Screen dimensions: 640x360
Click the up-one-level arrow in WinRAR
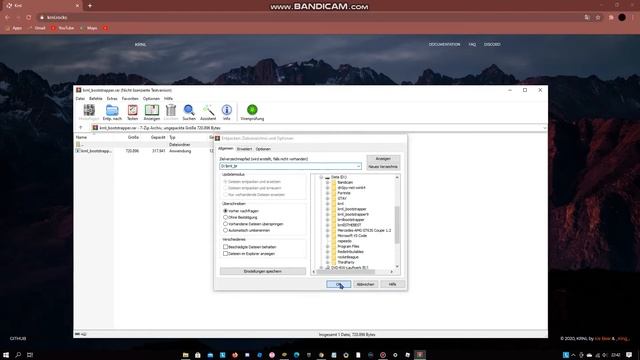(x=80, y=128)
